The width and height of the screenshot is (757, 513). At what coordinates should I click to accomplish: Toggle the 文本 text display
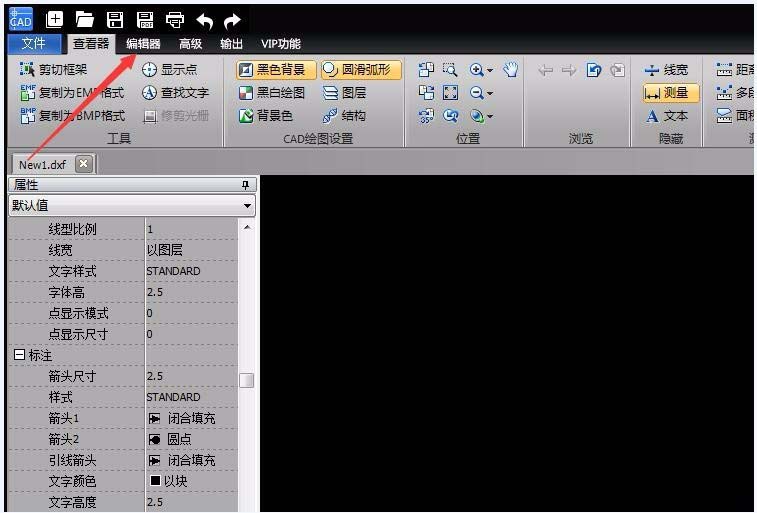667,116
